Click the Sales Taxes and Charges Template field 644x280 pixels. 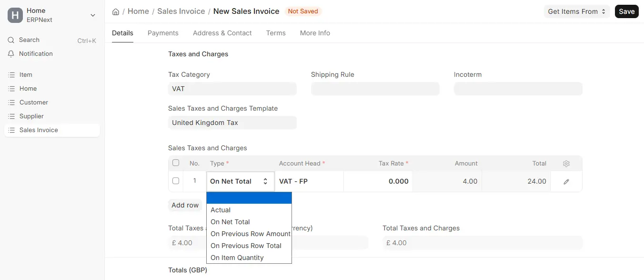coord(232,123)
